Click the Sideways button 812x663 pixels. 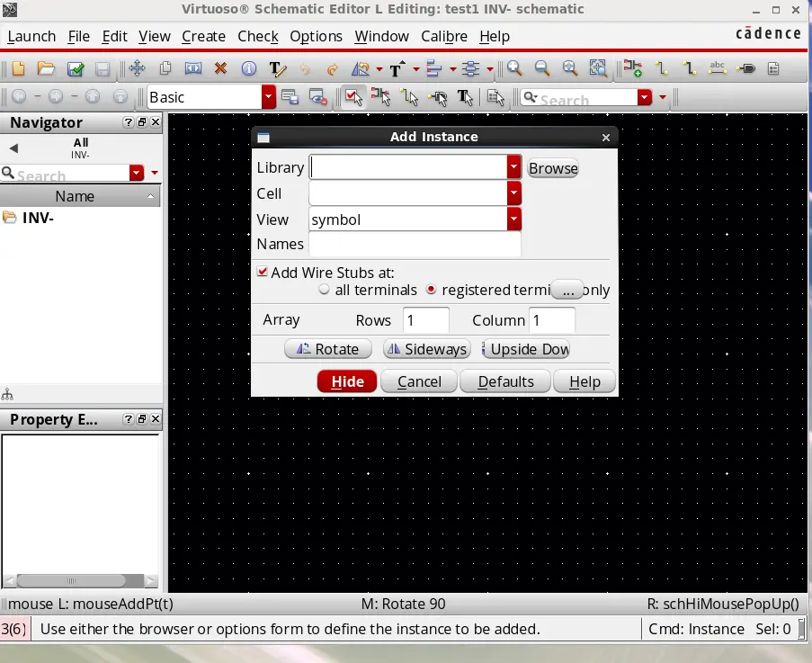coord(427,349)
